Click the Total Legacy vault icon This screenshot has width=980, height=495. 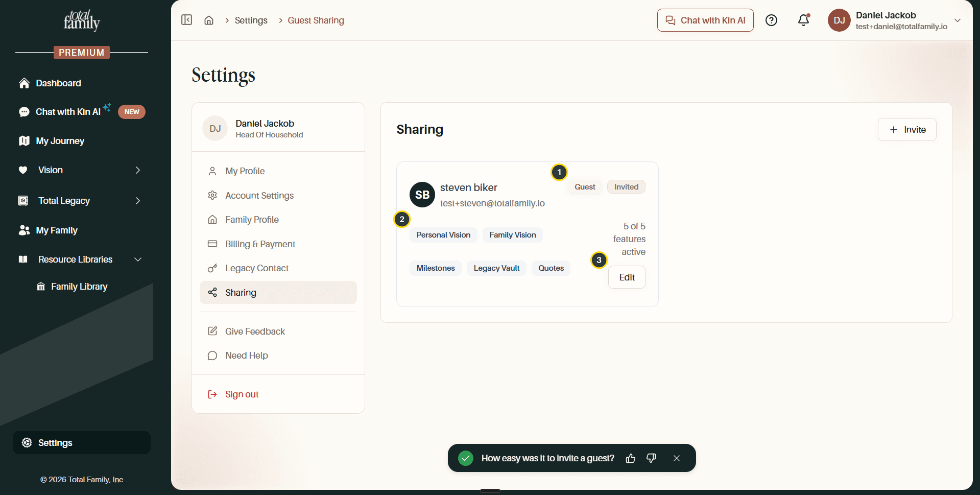click(x=23, y=201)
